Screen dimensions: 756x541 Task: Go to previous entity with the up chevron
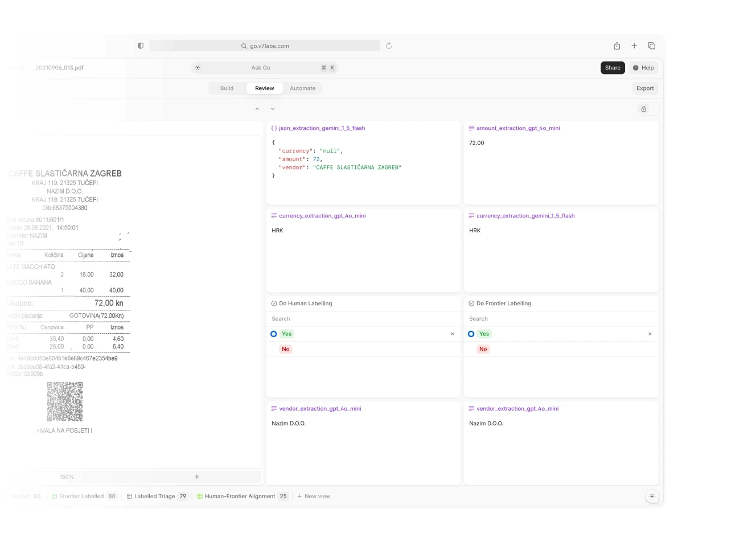click(x=257, y=109)
